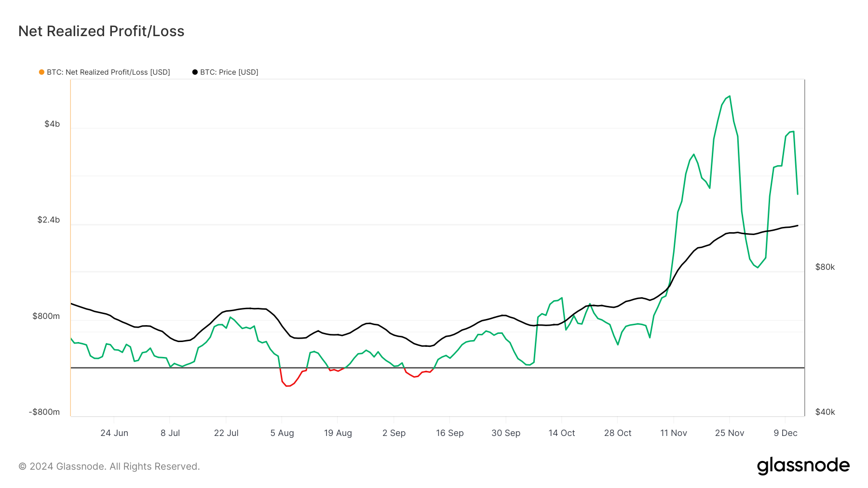Select the 16 Sep date tick label
Image resolution: width=868 pixels, height=488 pixels.
pos(450,433)
